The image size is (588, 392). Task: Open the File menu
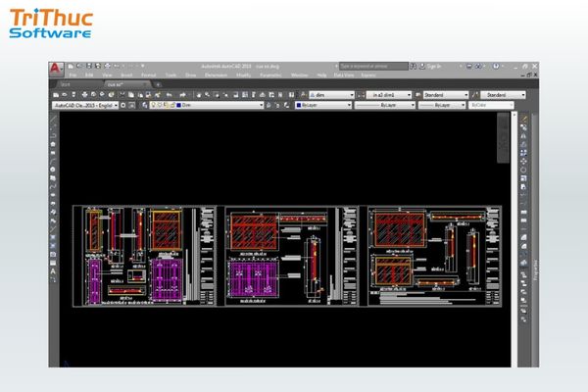[x=73, y=75]
